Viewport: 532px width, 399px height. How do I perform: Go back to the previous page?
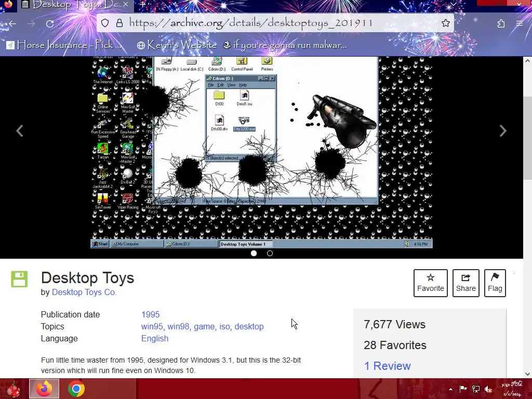[x=12, y=23]
